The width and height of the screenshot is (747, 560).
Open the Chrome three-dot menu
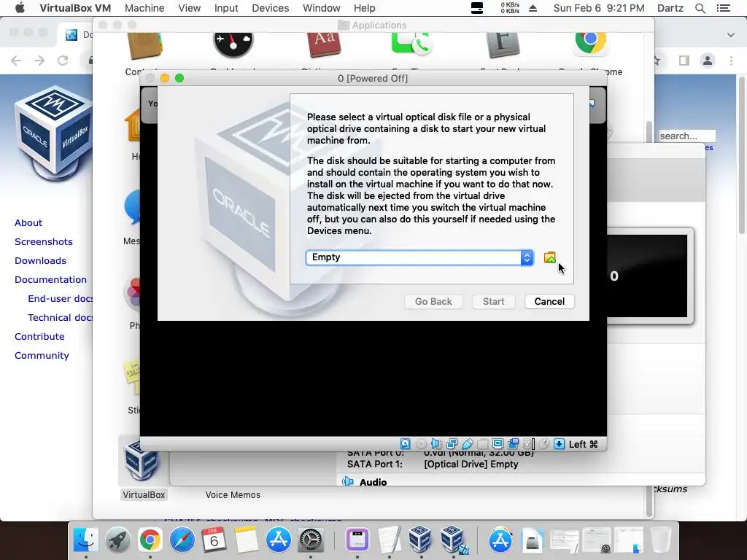pyautogui.click(x=731, y=61)
